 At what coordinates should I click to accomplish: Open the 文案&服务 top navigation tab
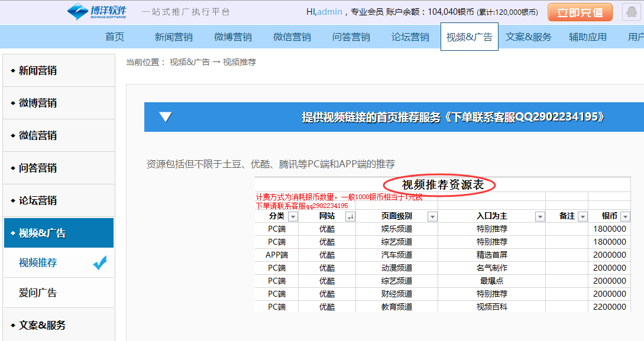(x=528, y=37)
